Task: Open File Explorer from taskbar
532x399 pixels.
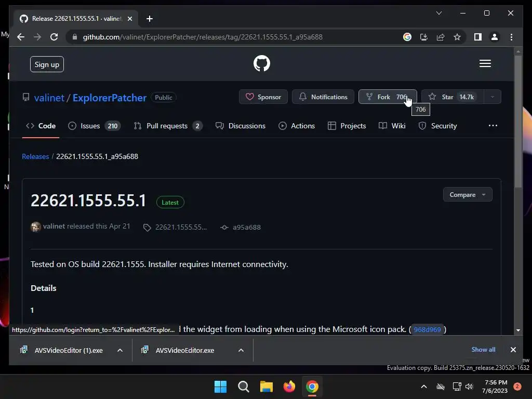Action: [267, 387]
